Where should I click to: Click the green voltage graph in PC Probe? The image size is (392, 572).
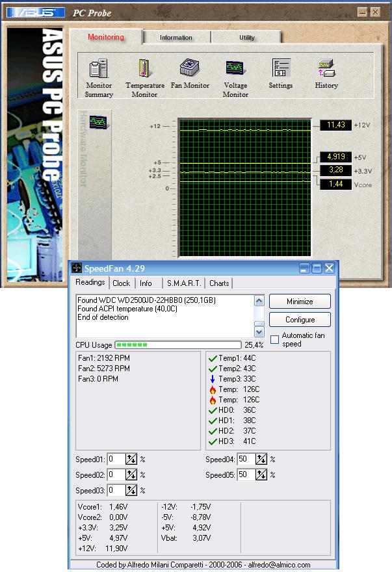(244, 188)
